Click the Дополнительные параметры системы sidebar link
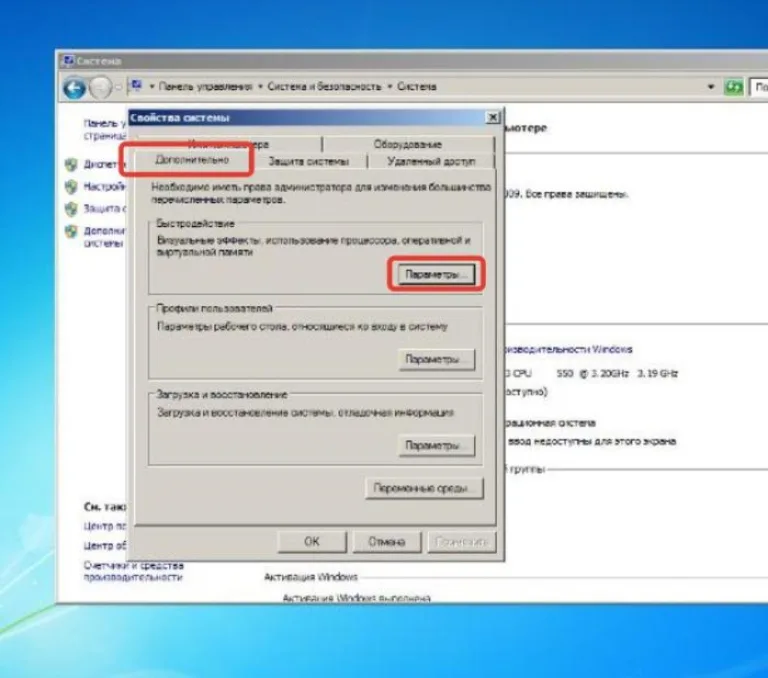768x678 pixels. pos(104,236)
